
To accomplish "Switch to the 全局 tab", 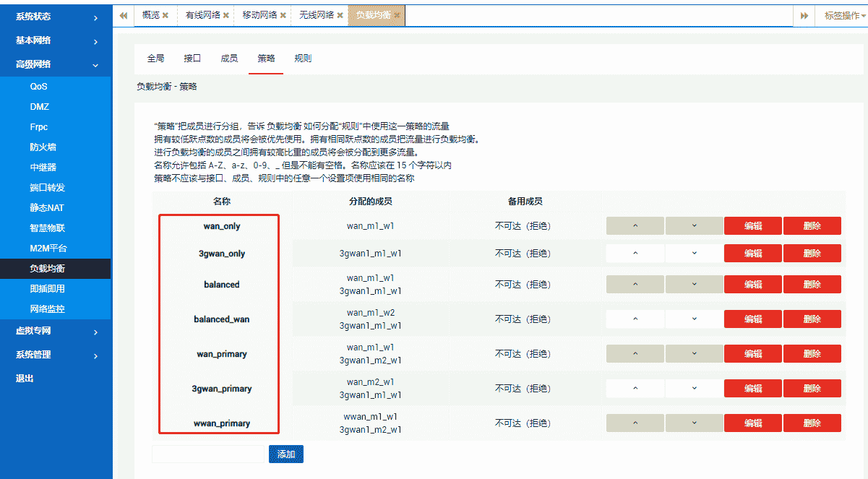I will [155, 59].
